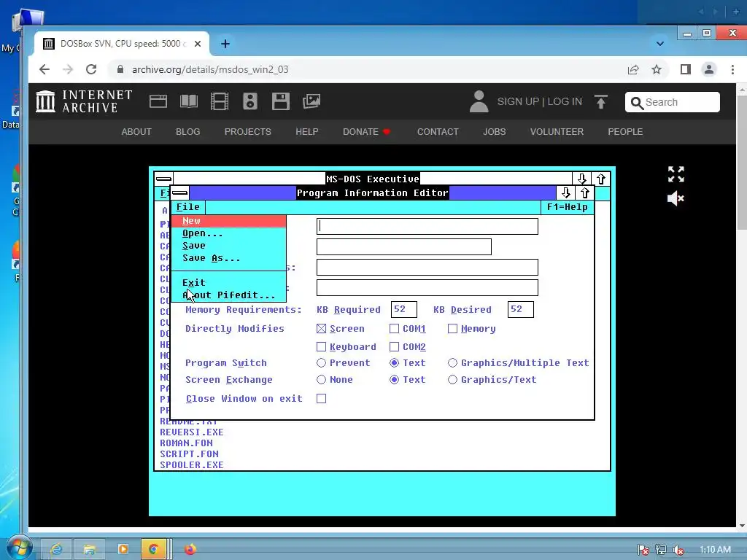
Task: Select Open... from the File menu
Action: [228, 233]
